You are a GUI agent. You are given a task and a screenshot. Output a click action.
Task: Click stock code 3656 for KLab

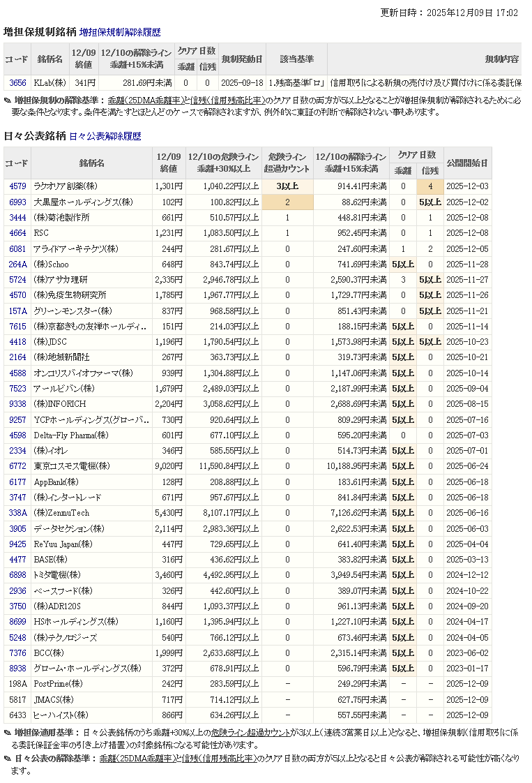coord(17,83)
